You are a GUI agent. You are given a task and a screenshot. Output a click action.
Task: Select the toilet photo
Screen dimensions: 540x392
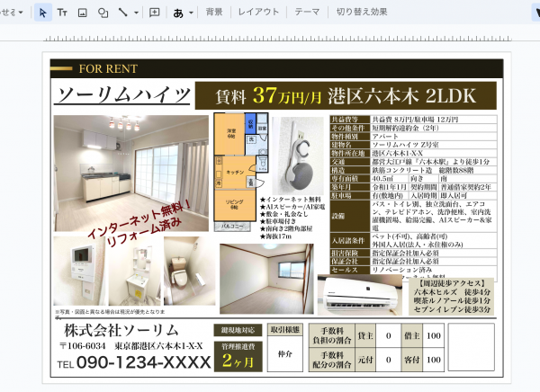click(x=189, y=270)
